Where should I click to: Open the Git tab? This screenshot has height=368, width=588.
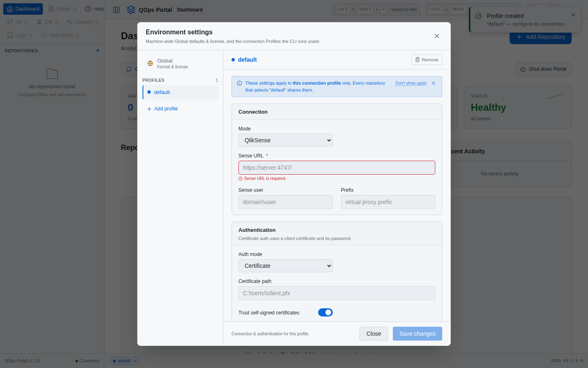[x=18, y=22]
